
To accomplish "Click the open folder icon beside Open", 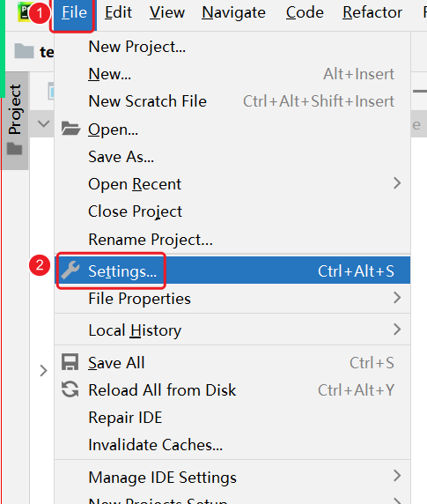I will point(70,129).
